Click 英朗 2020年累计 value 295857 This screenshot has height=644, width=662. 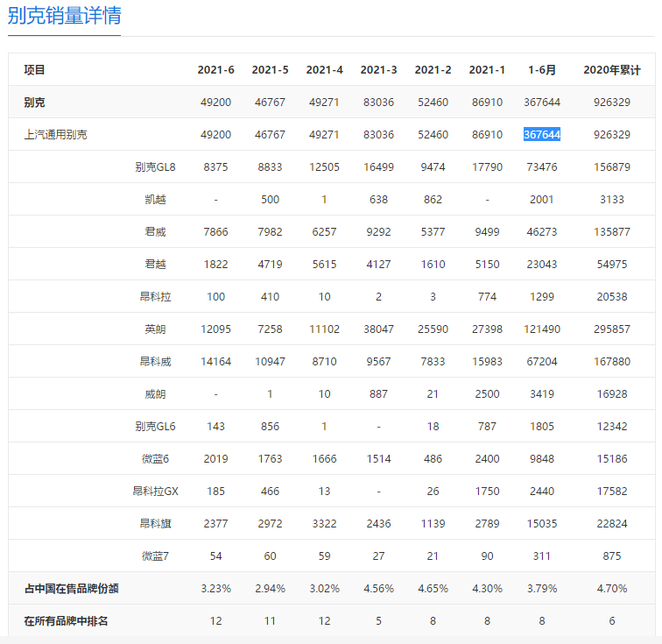(x=612, y=329)
